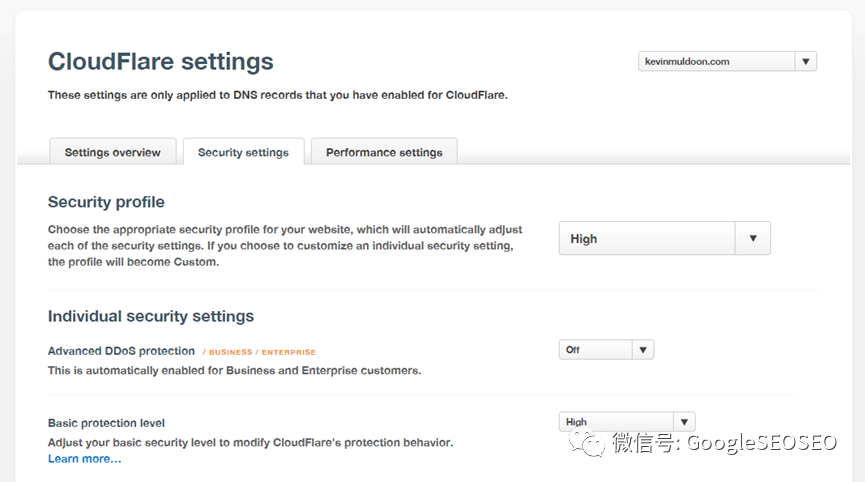Open the Basic protection level High dropdown
This screenshot has height=482, width=865.
[x=627, y=422]
